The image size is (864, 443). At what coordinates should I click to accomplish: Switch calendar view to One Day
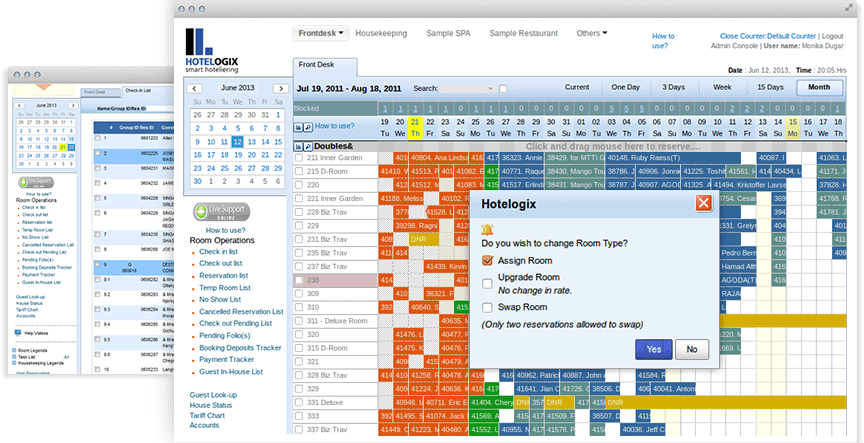[625, 87]
